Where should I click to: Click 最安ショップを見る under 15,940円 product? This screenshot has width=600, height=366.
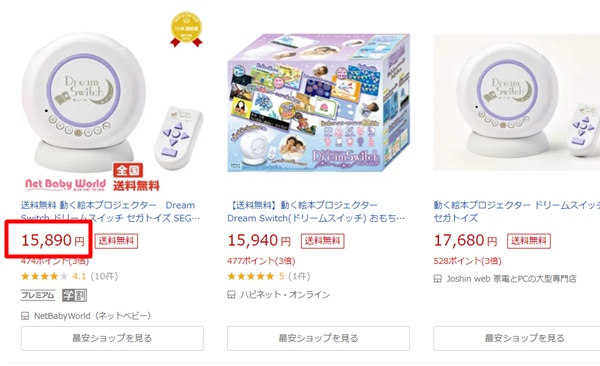[318, 338]
